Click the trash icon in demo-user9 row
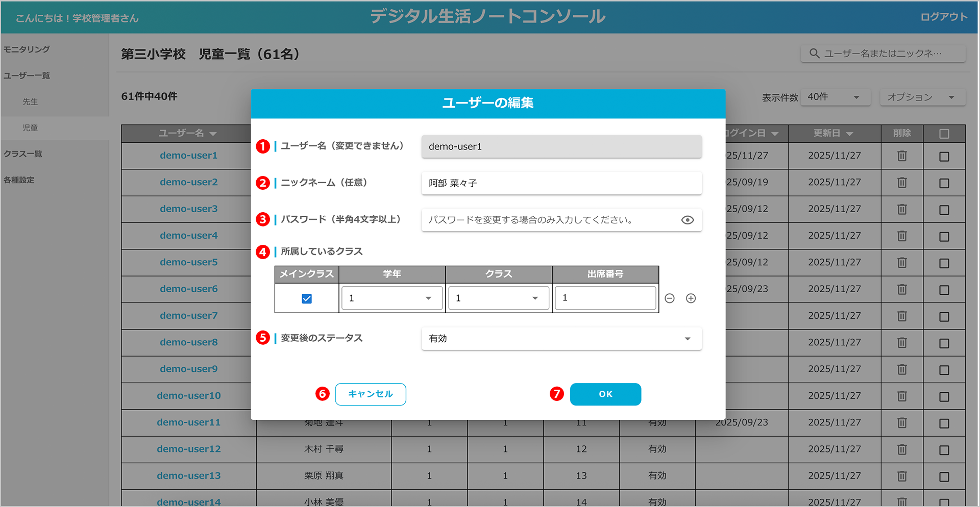 click(x=902, y=369)
